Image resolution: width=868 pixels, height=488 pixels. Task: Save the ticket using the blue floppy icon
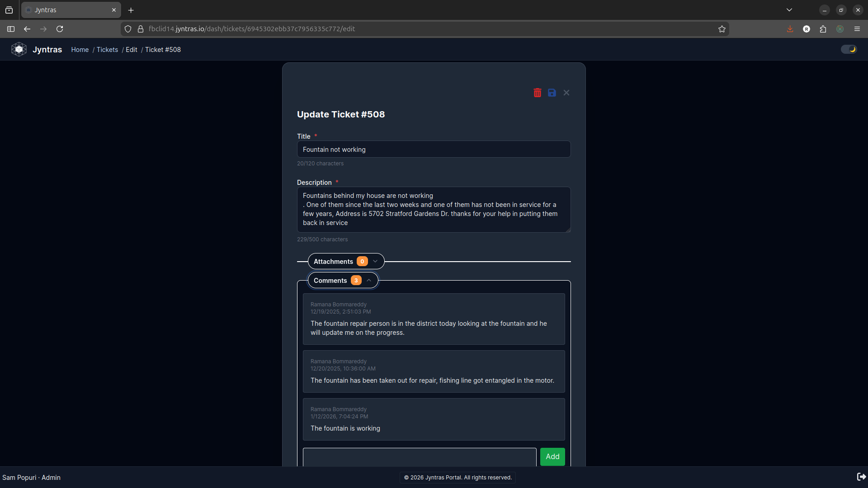(x=552, y=93)
